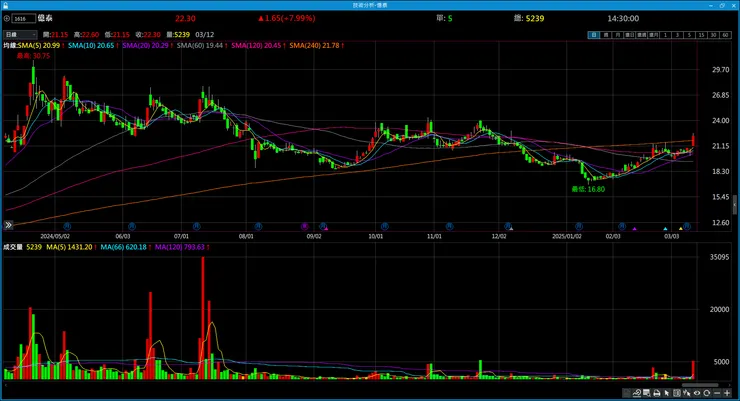Click the SMA(5) 20.99 moving average label
This screenshot has height=401, width=740.
click(x=41, y=45)
